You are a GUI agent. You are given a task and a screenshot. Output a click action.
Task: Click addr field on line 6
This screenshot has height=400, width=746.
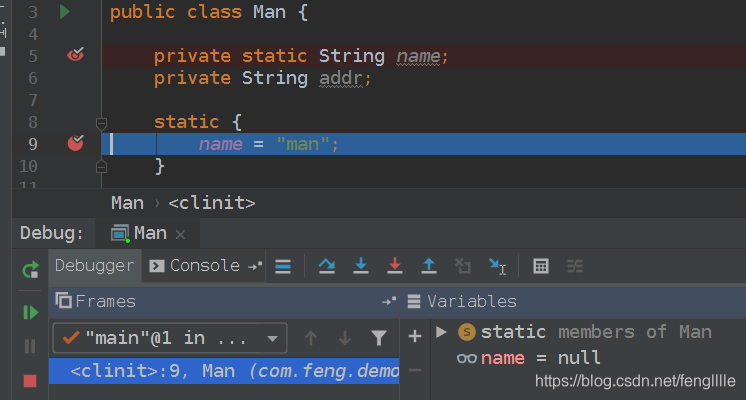coord(341,78)
